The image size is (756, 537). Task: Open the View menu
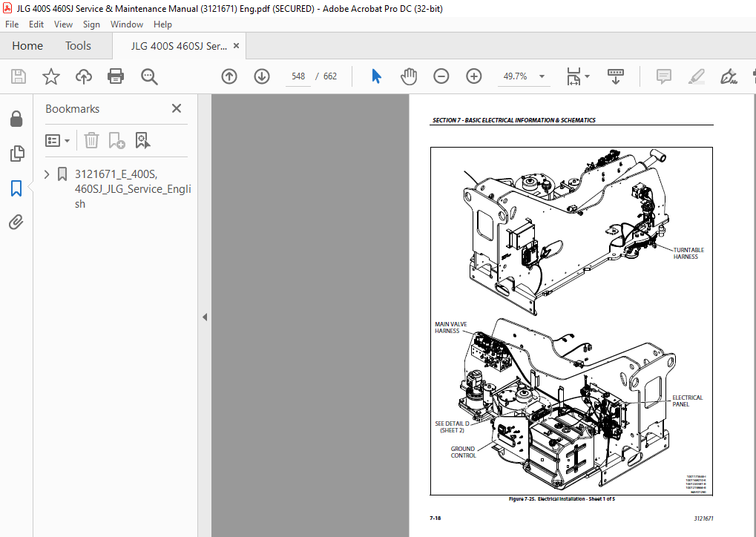pyautogui.click(x=63, y=24)
